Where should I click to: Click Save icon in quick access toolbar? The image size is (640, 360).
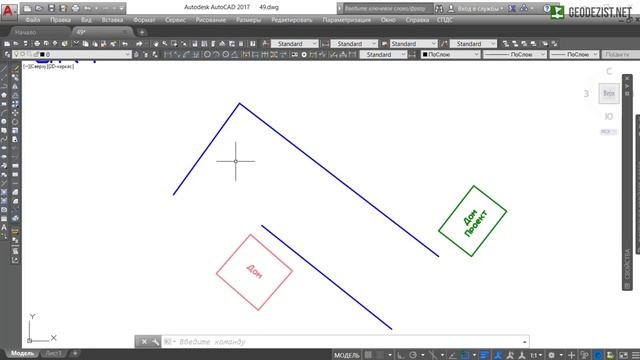coord(51,8)
